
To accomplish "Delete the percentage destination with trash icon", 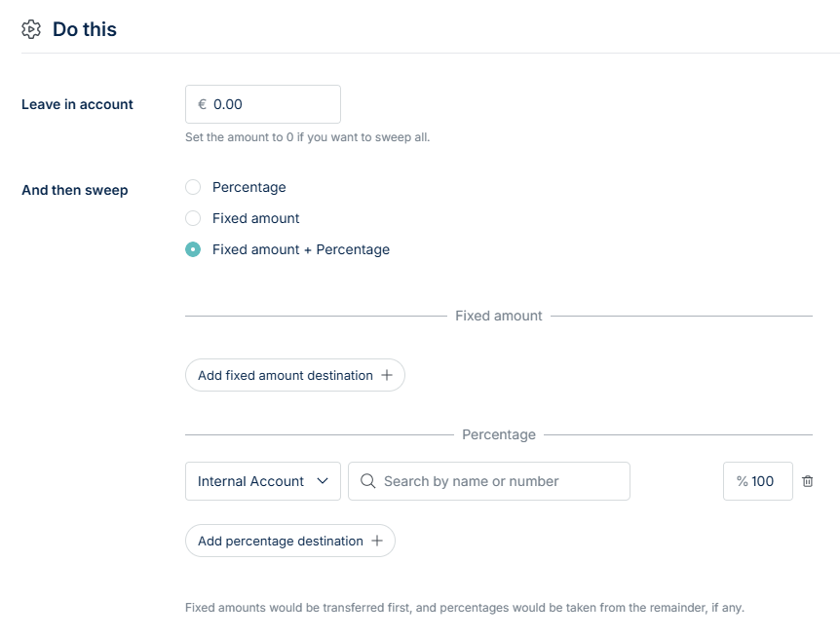I will (808, 481).
